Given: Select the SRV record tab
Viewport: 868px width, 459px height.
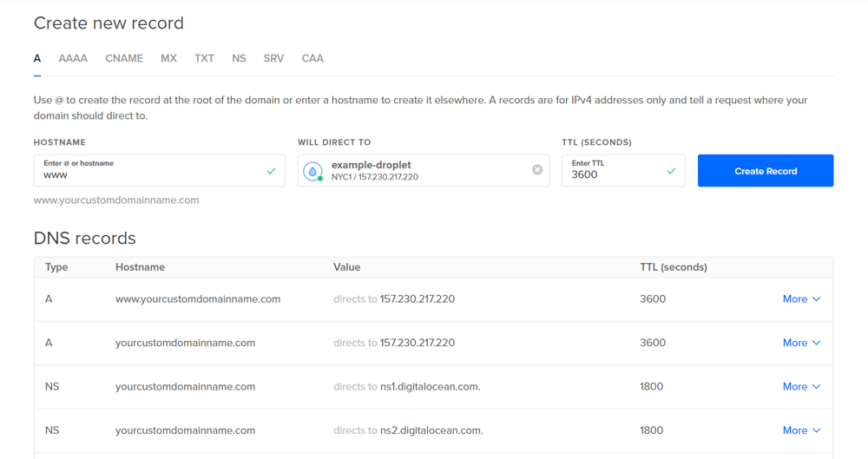Looking at the screenshot, I should [273, 59].
